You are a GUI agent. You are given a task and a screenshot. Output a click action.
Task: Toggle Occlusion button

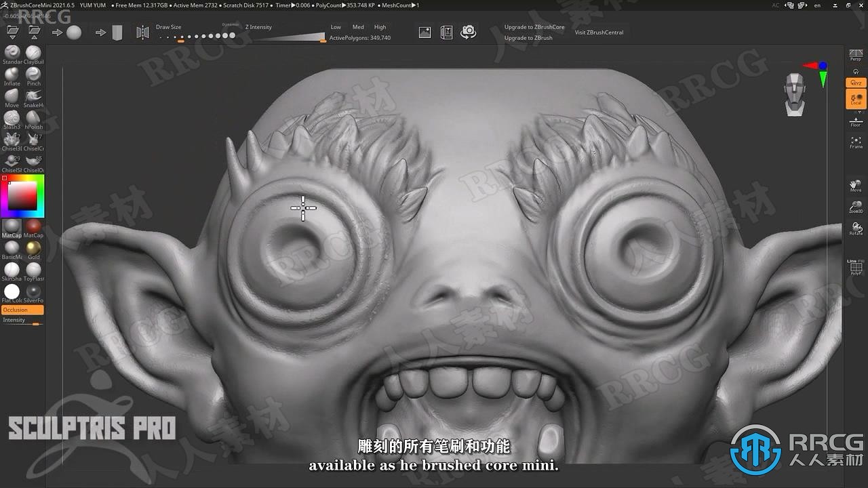coord(23,310)
